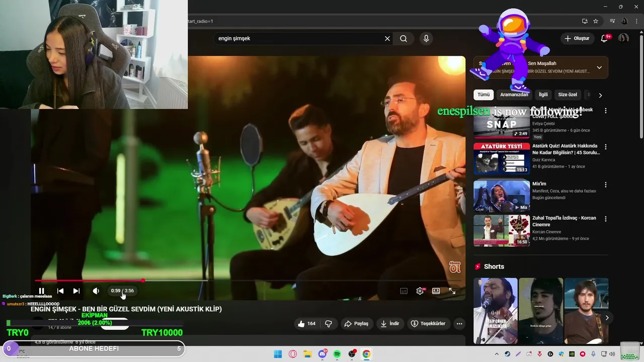Open more actions three-dot menu under video
Viewport: 644px width, 362px height.
[x=459, y=324]
